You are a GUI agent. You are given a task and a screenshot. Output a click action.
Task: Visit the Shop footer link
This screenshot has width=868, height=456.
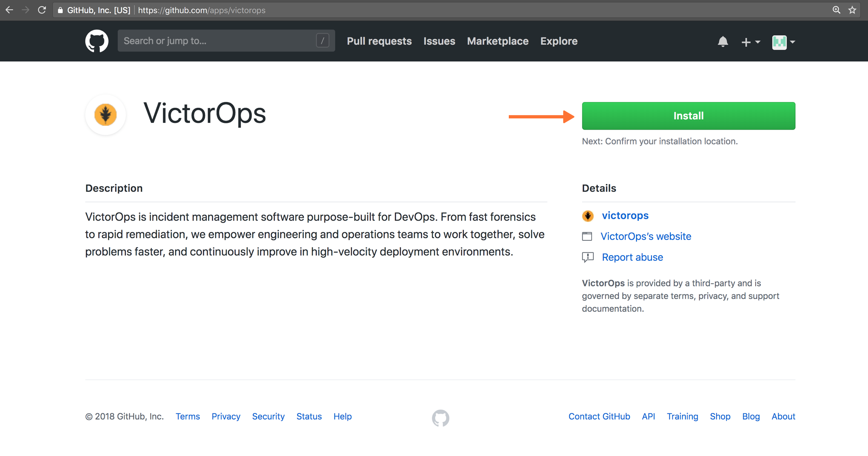[720, 416]
